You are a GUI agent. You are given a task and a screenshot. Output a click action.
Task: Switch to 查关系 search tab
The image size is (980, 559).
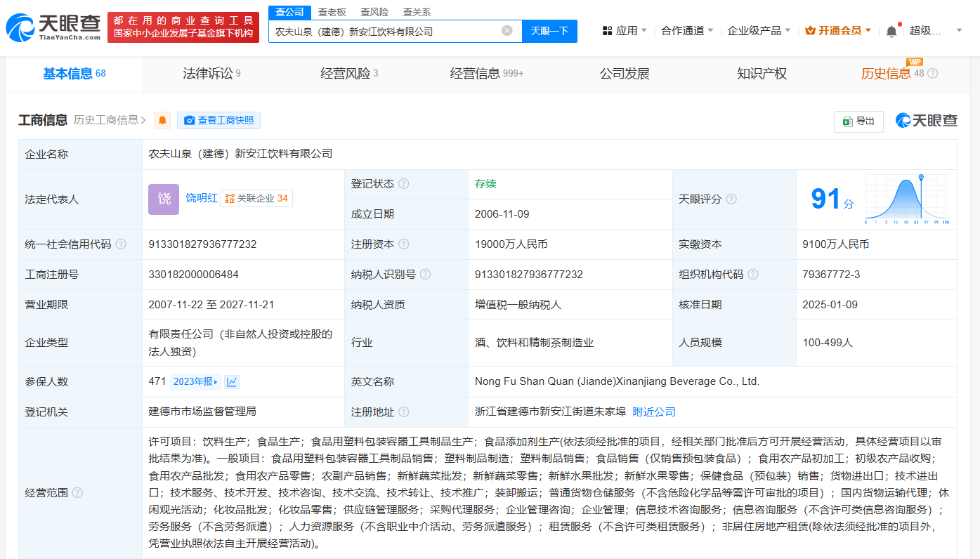417,12
